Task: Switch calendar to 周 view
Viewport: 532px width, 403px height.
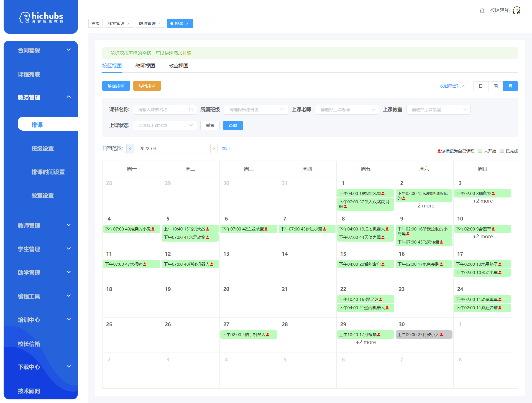Action: pos(495,86)
